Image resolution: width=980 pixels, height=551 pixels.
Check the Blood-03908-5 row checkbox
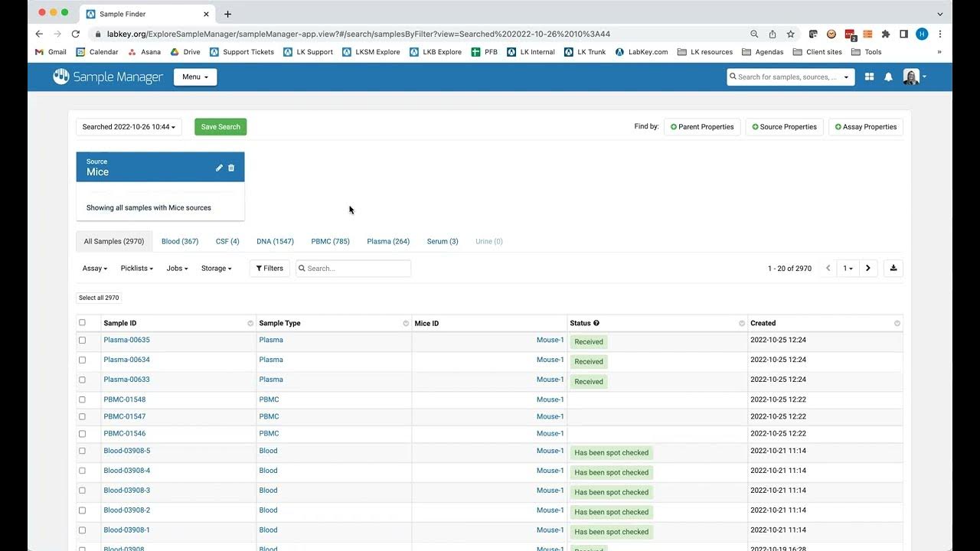(83, 451)
